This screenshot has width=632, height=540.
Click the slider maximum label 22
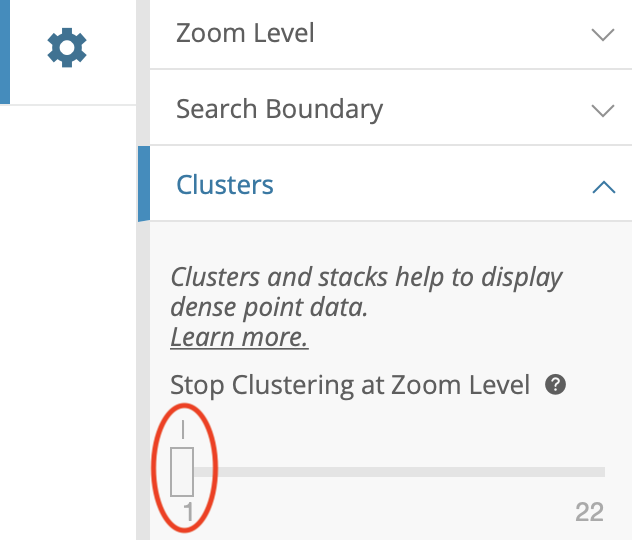point(589,512)
